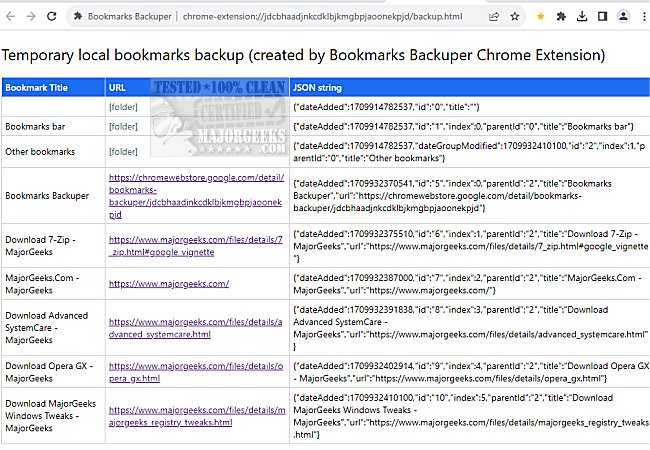Click the Forward navigation arrow
650x450 pixels.
tap(31, 17)
